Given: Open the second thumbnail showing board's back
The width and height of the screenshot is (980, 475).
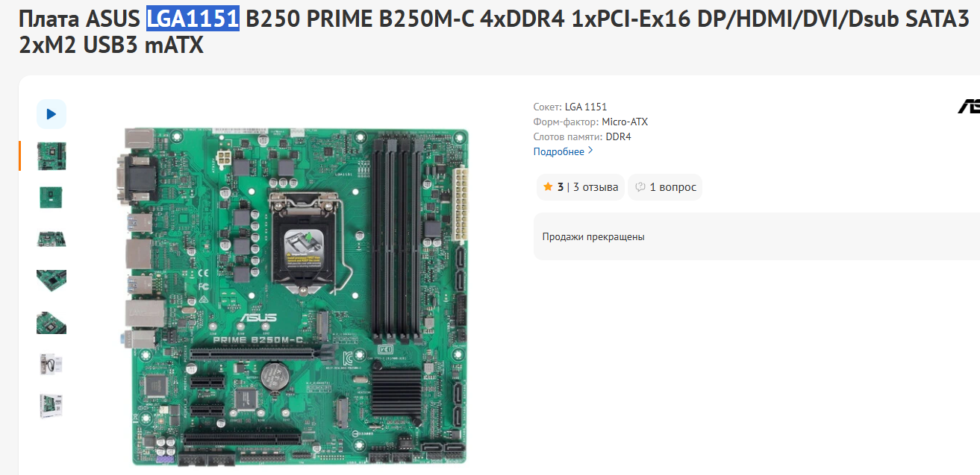Looking at the screenshot, I should pyautogui.click(x=52, y=198).
